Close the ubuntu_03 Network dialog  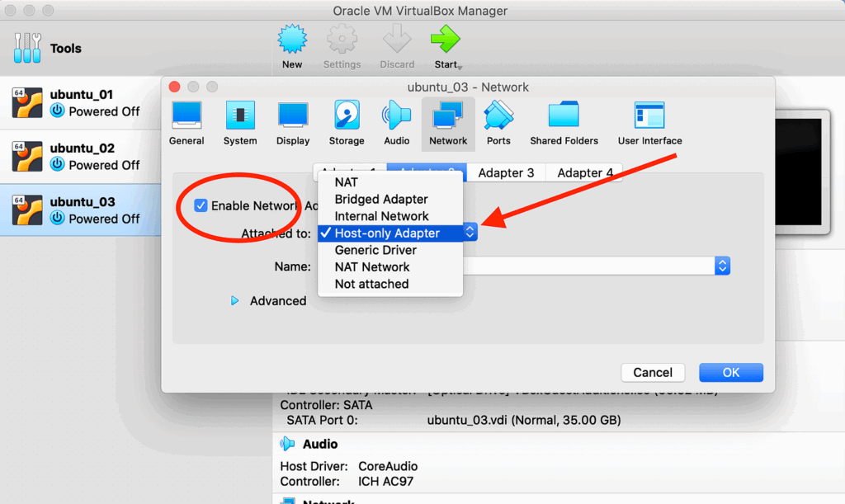(175, 87)
